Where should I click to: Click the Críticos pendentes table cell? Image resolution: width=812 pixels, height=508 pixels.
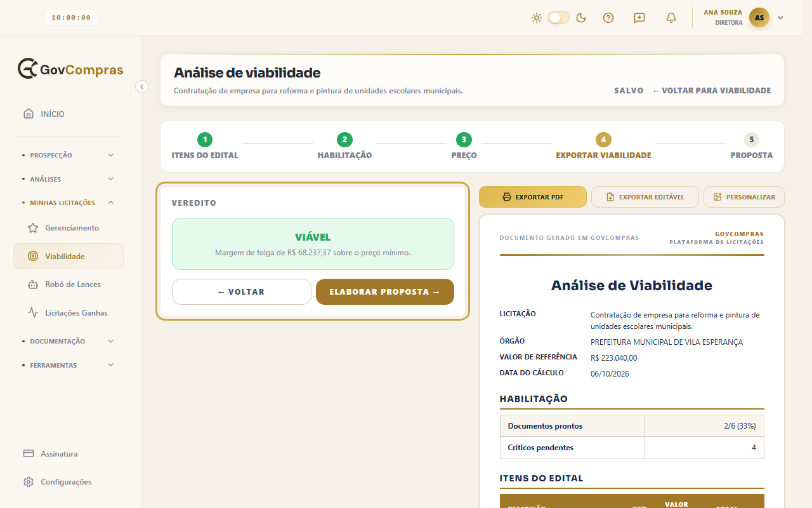click(572, 448)
